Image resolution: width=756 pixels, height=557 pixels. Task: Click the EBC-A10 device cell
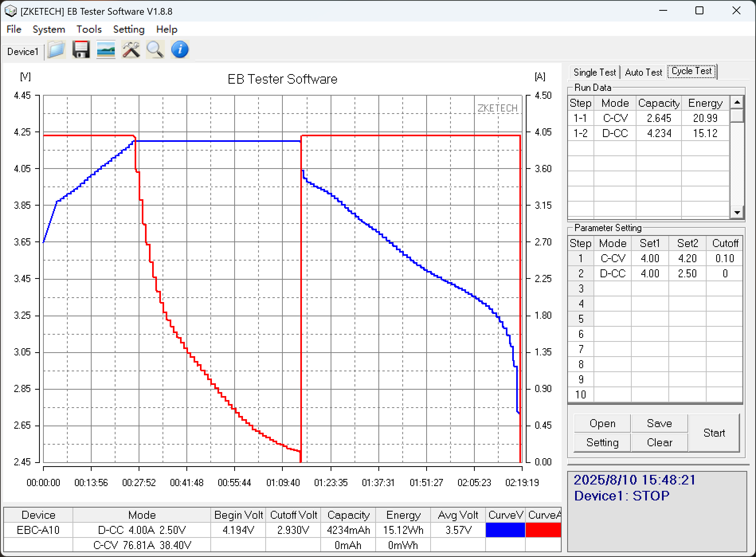[38, 530]
